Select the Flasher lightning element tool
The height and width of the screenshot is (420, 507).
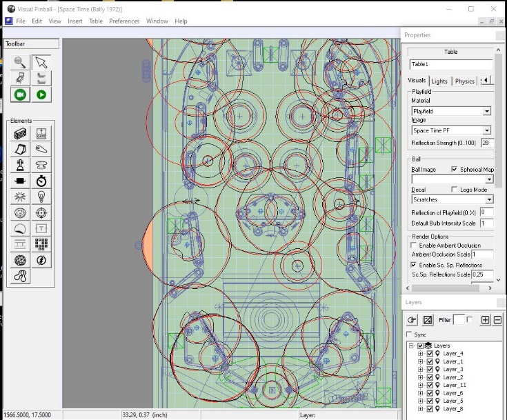(41, 260)
